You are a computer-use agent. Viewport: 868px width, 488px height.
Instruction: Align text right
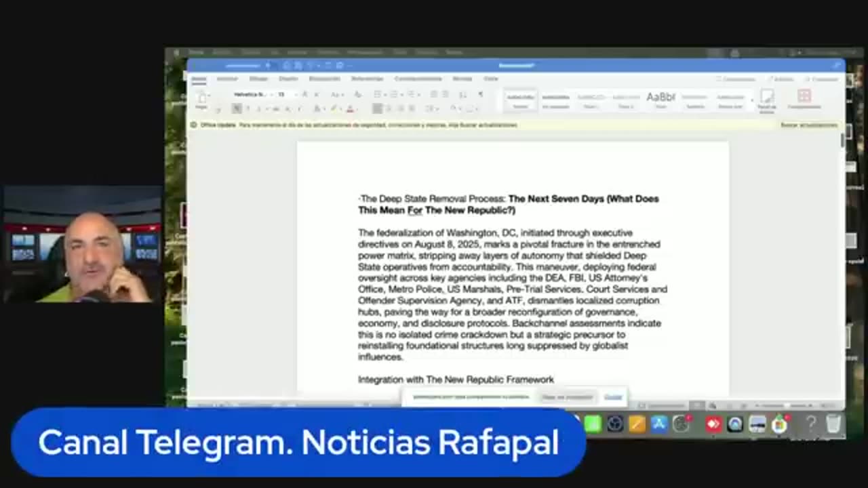pos(401,108)
